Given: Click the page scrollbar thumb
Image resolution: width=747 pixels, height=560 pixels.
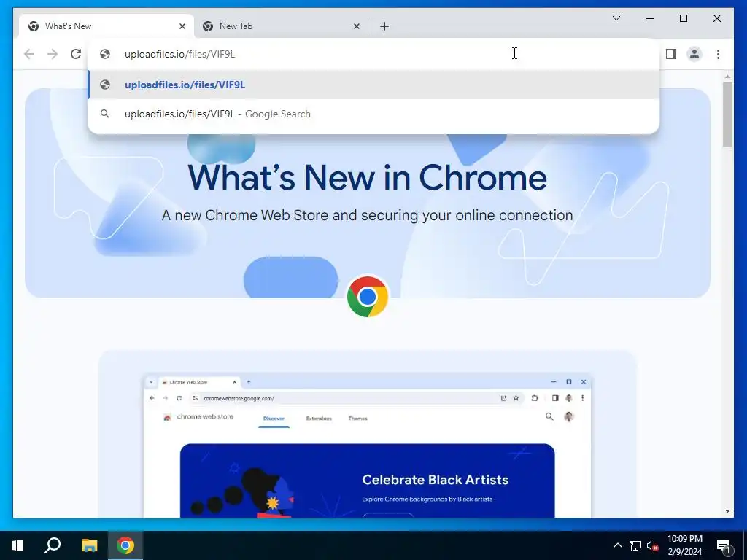Looking at the screenshot, I should pyautogui.click(x=727, y=114).
